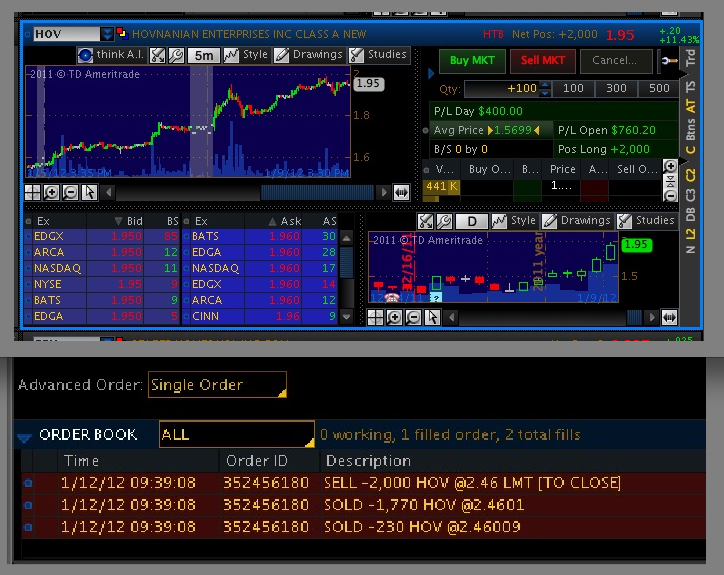Viewport: 724px width, 575px height.
Task: Select pointer cursor under the 5m chart
Action: [89, 192]
